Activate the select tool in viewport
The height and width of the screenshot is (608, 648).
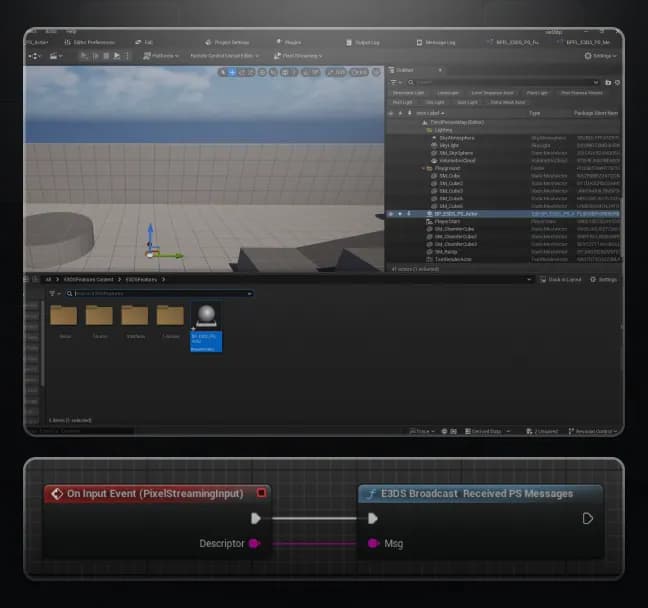pyautogui.click(x=223, y=73)
